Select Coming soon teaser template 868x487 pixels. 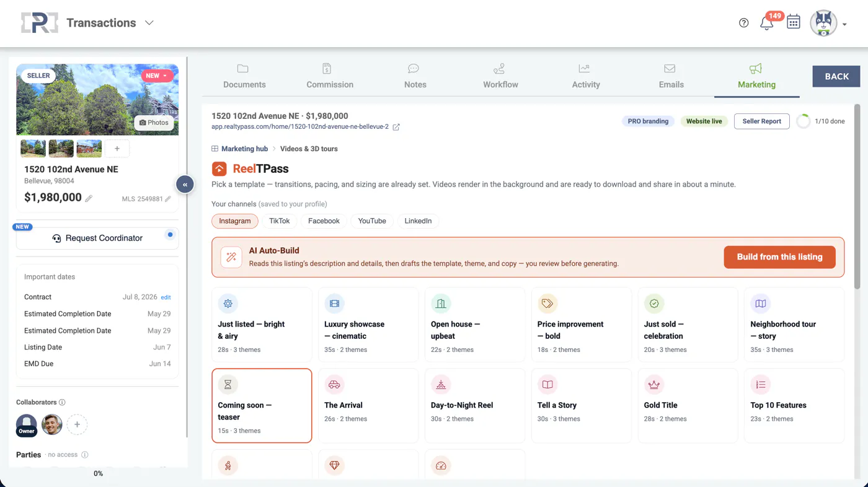point(262,406)
